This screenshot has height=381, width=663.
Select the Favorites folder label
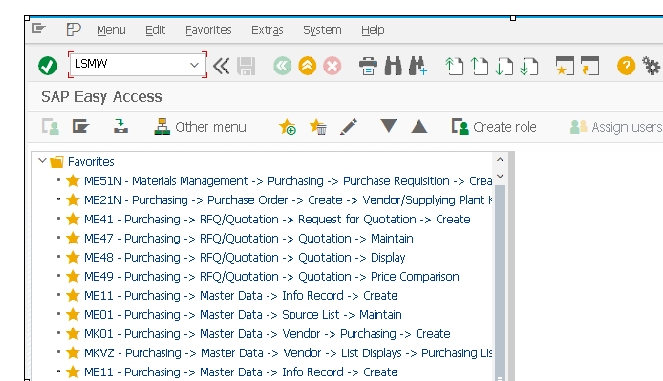point(91,162)
